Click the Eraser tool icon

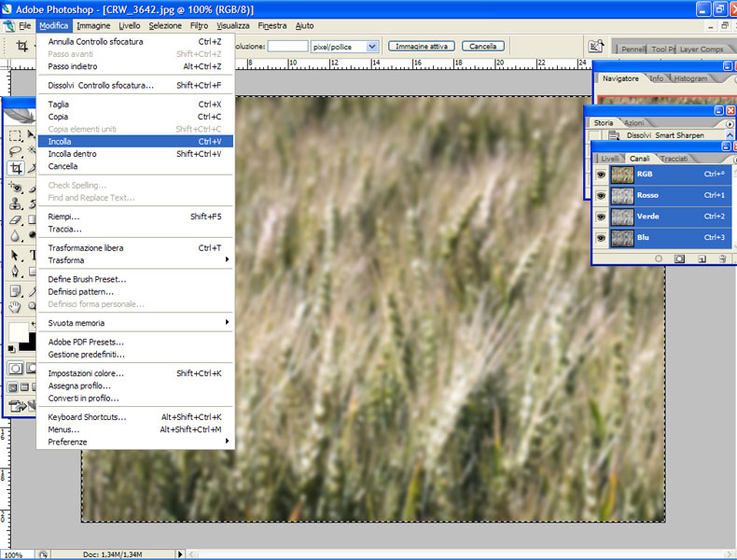coord(16,221)
